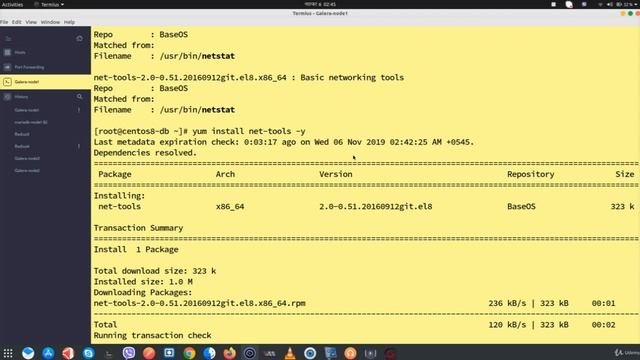Click the History search magnifier icon
The height and width of the screenshot is (360, 640).
pos(80,97)
